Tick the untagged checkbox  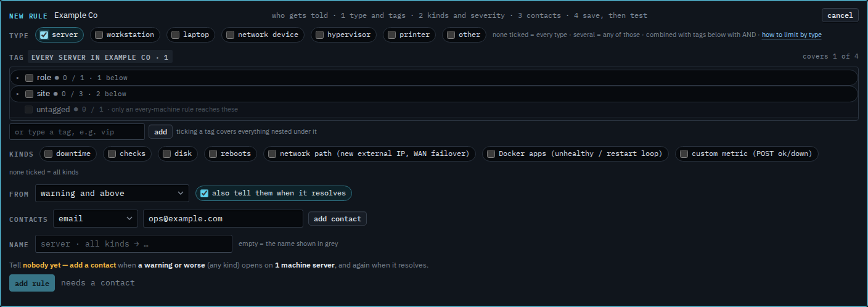29,110
